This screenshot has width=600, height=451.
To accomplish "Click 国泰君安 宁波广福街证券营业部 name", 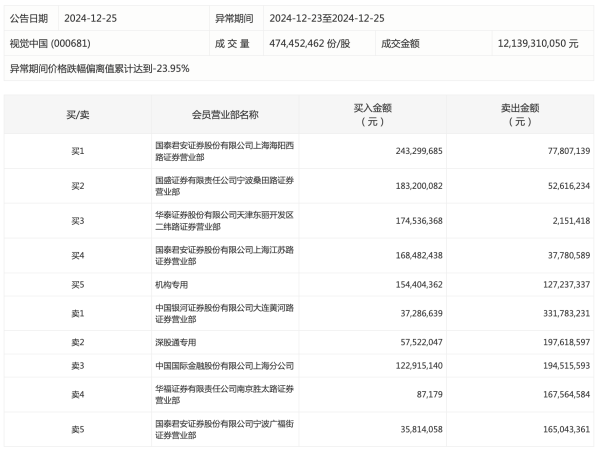I will (225, 430).
